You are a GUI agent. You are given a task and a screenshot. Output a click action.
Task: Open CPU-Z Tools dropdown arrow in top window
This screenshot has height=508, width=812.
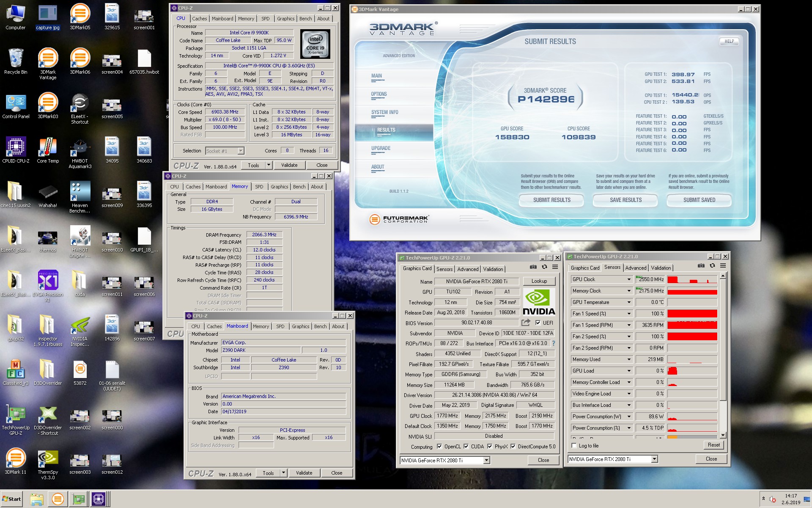click(x=269, y=165)
